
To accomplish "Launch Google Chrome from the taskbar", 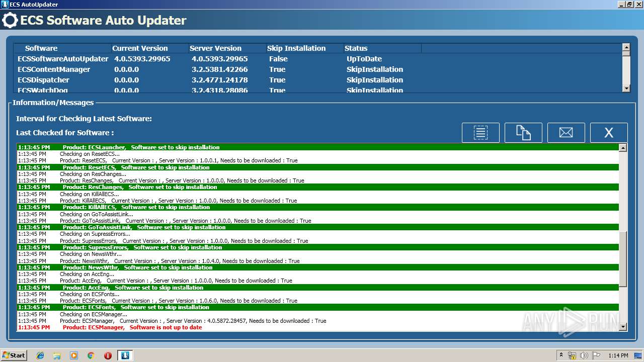I will [x=91, y=355].
